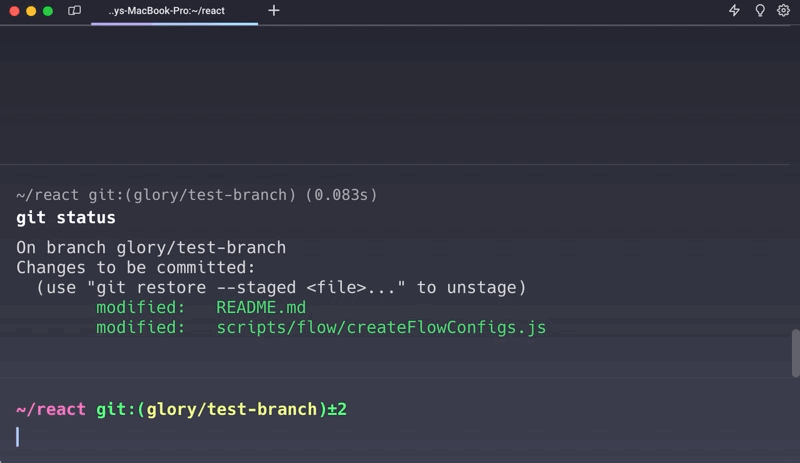Click the ±2 changes indicator in prompt
Viewport: 800px width, 463px height.
coord(337,410)
